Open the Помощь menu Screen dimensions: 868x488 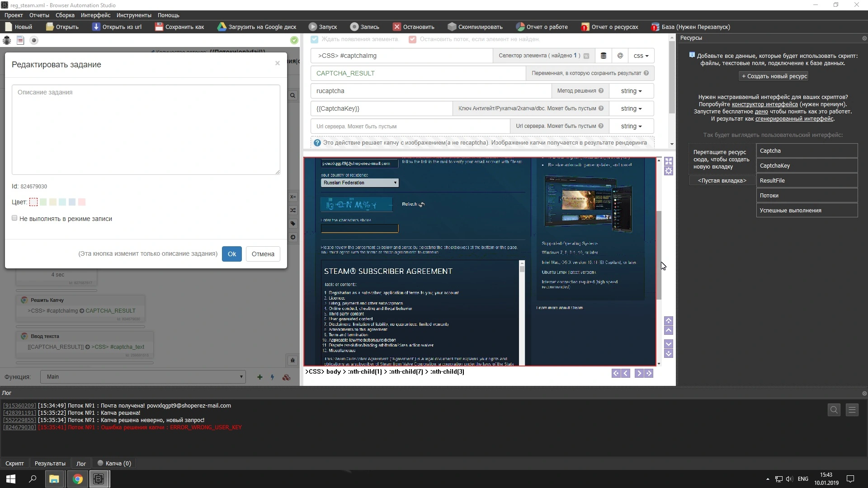[169, 15]
